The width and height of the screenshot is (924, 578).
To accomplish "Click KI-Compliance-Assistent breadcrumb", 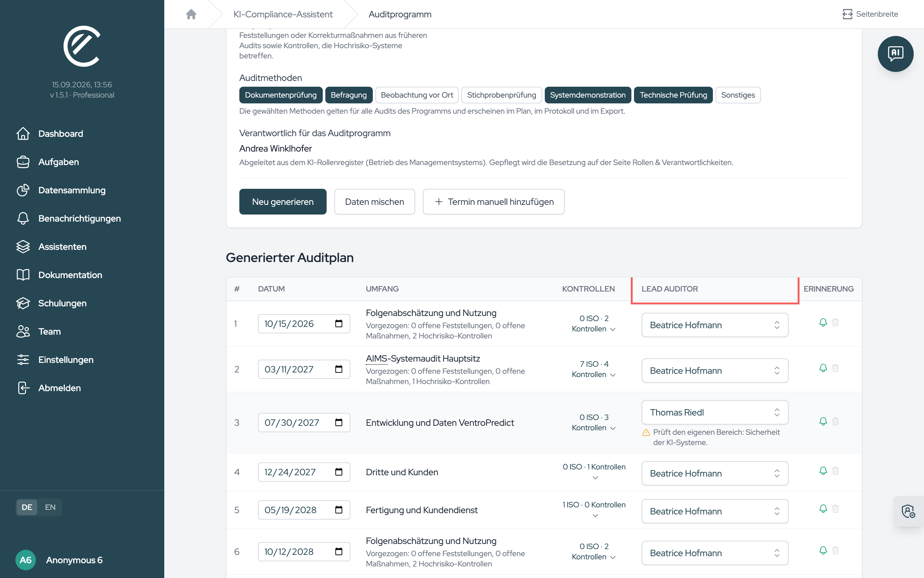I will (x=283, y=14).
